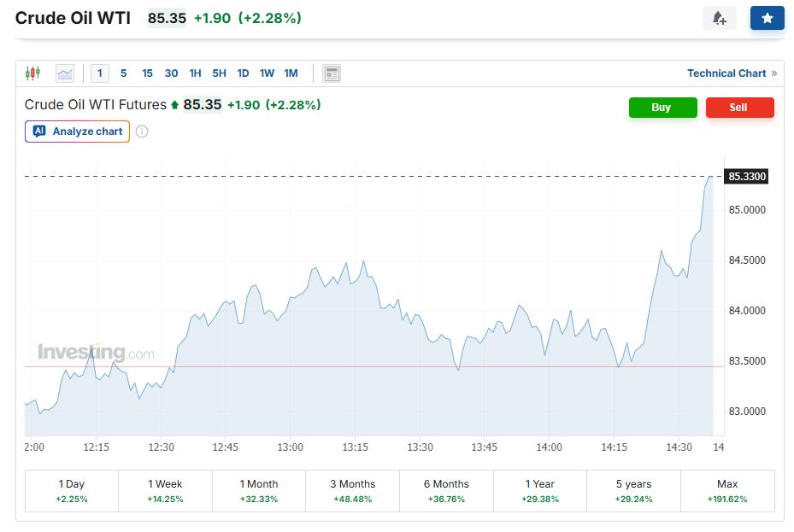Click the news overlay icon in chart toolbar

tap(332, 73)
